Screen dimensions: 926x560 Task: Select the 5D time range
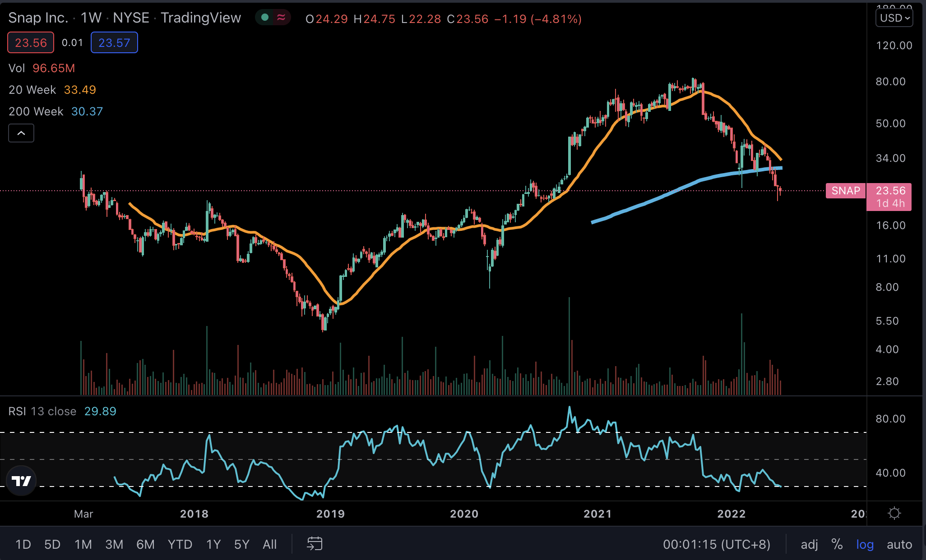(52, 544)
